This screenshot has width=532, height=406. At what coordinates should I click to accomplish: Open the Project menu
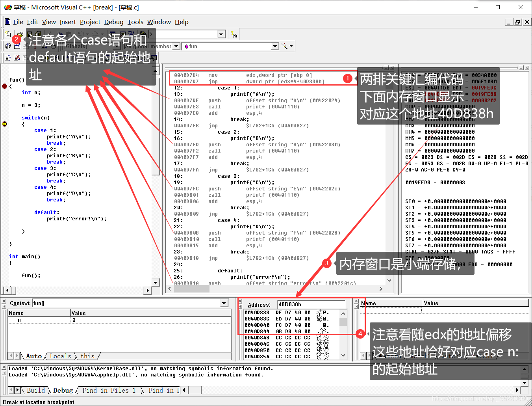click(x=90, y=22)
